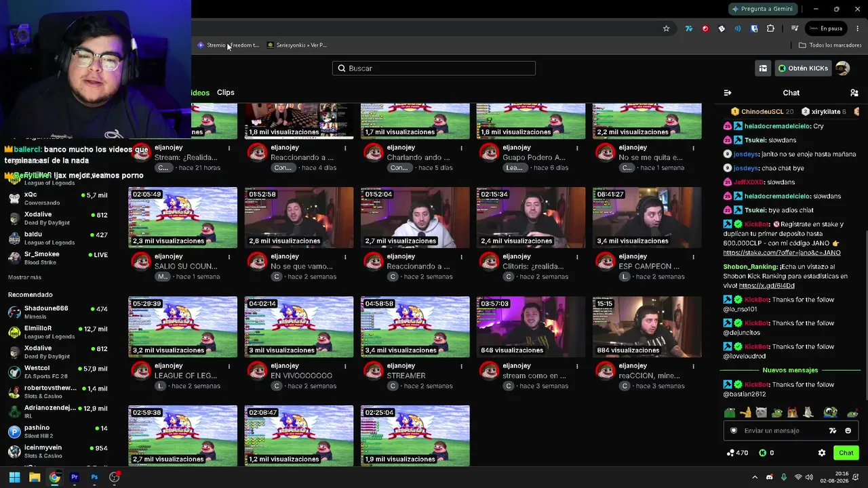Image resolution: width=868 pixels, height=488 pixels.
Task: Jump to Nuevos mensajes in chat
Action: [x=790, y=370]
